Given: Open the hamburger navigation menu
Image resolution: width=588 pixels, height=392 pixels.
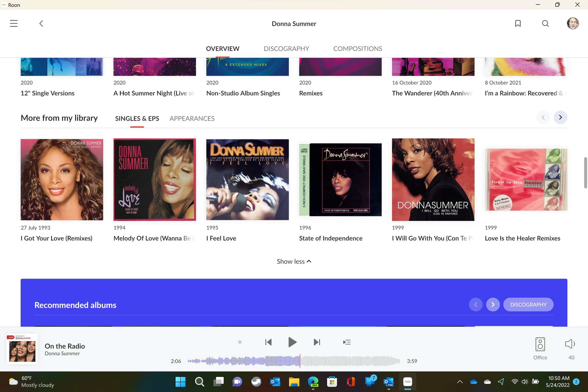Looking at the screenshot, I should pyautogui.click(x=14, y=24).
